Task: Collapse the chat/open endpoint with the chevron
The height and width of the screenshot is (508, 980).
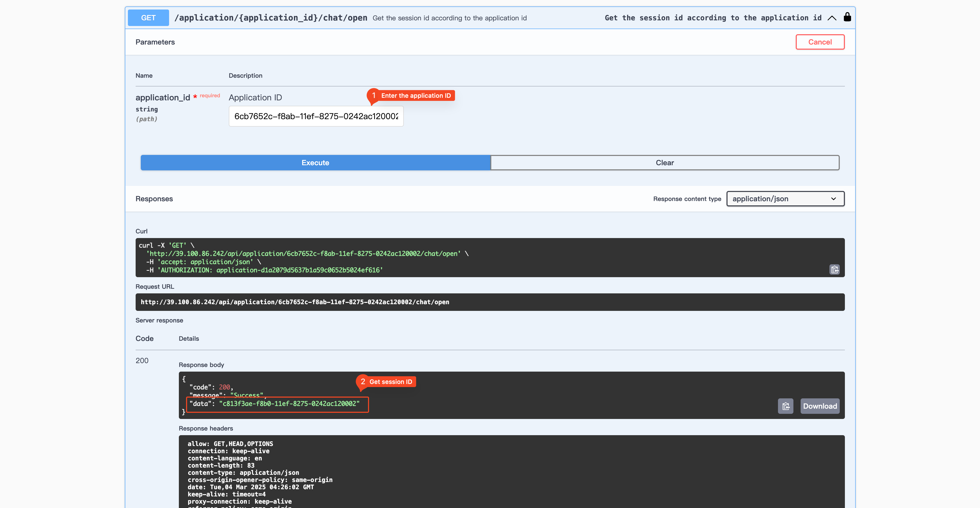Action: coord(832,18)
